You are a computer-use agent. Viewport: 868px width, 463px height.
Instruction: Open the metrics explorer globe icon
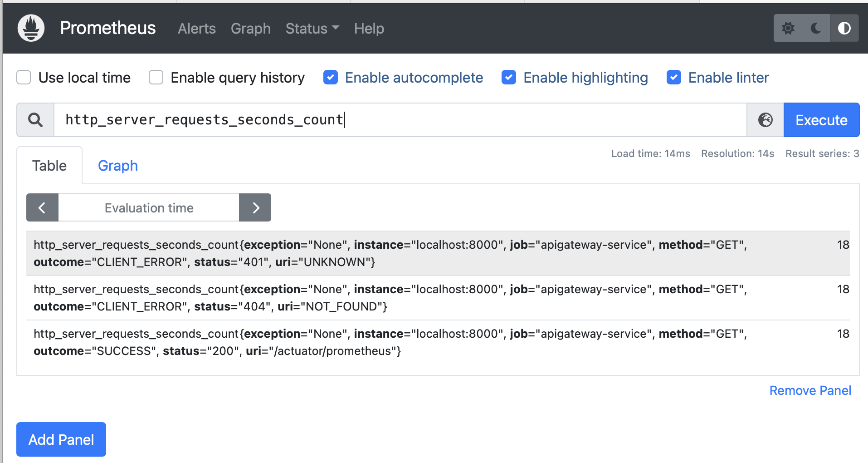[x=766, y=120]
